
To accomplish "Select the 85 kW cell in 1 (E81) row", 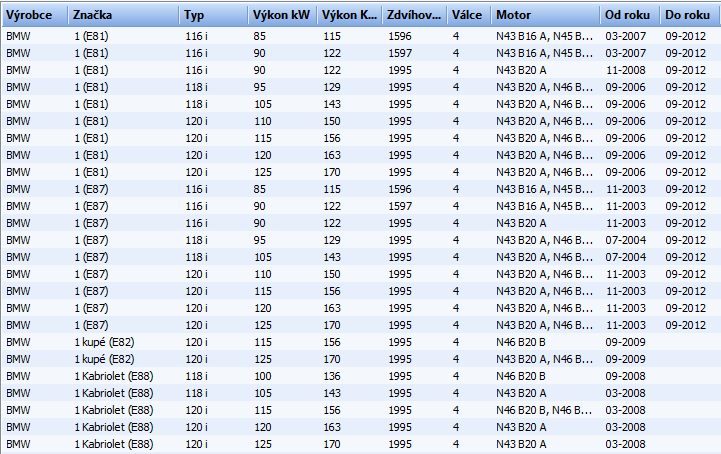I will pos(259,36).
